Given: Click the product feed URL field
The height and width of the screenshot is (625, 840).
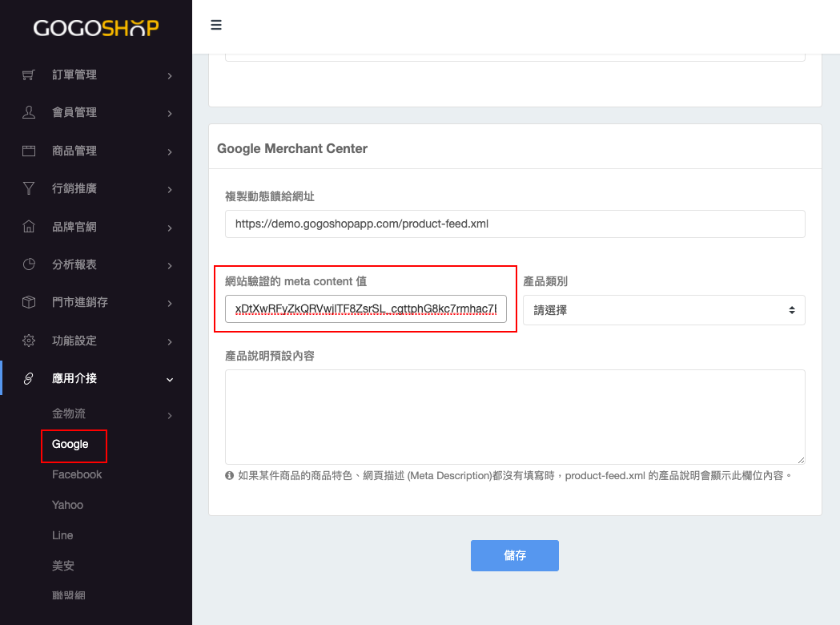Looking at the screenshot, I should pos(515,224).
